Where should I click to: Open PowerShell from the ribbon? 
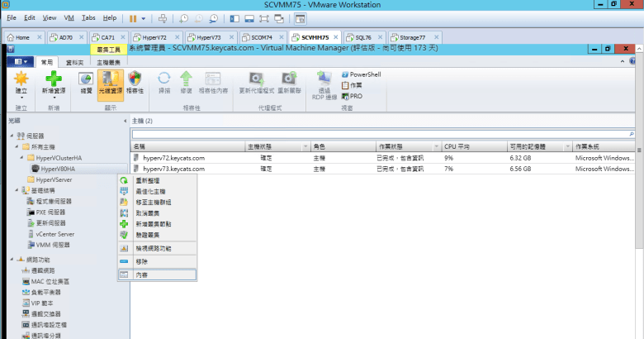[364, 74]
